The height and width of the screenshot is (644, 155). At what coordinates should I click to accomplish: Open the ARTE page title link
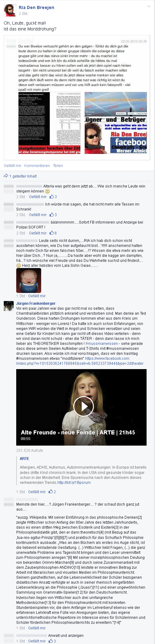click(x=24, y=458)
